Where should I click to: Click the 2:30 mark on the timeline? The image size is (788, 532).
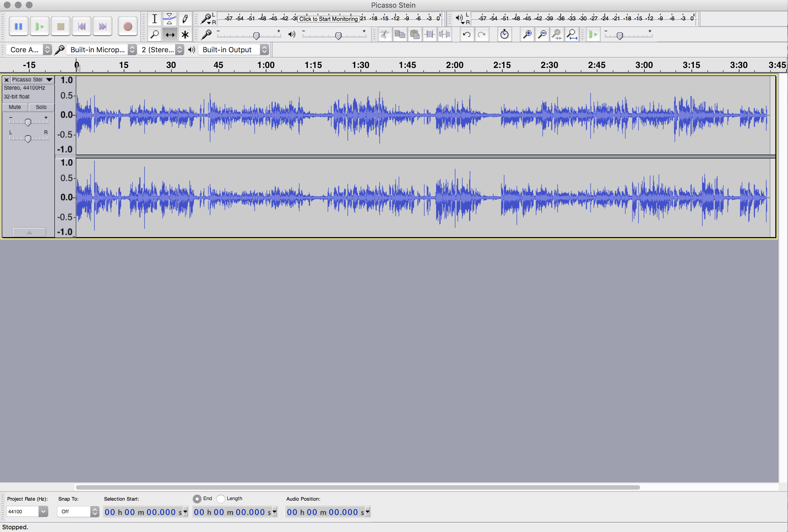click(x=549, y=65)
